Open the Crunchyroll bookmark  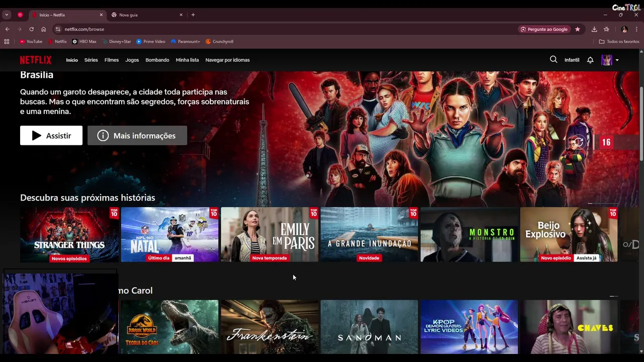click(219, 41)
